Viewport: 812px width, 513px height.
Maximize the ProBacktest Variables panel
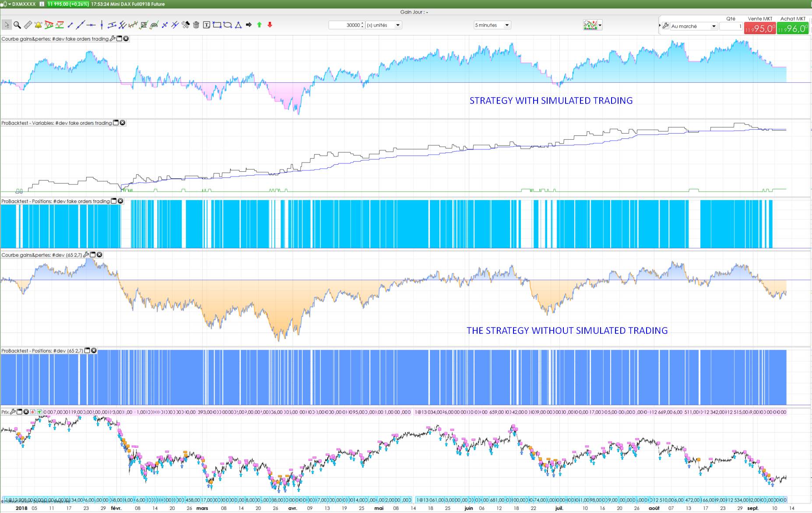click(x=116, y=123)
